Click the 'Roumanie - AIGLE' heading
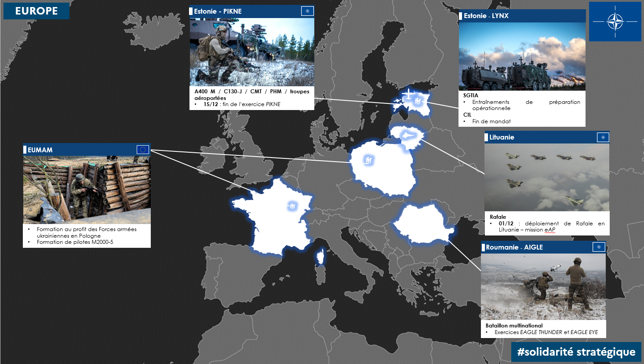This screenshot has width=644, height=364. pyautogui.click(x=514, y=247)
